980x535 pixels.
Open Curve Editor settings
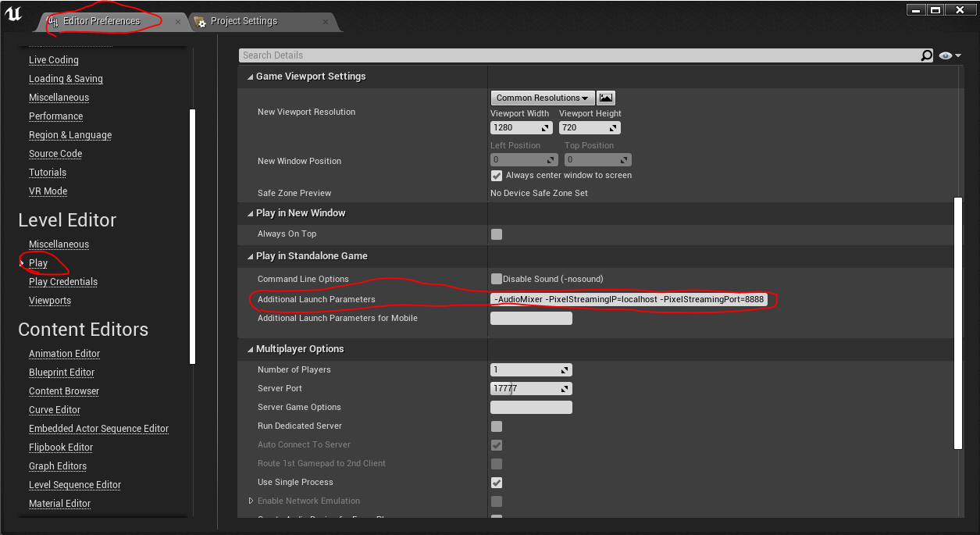[x=55, y=410]
